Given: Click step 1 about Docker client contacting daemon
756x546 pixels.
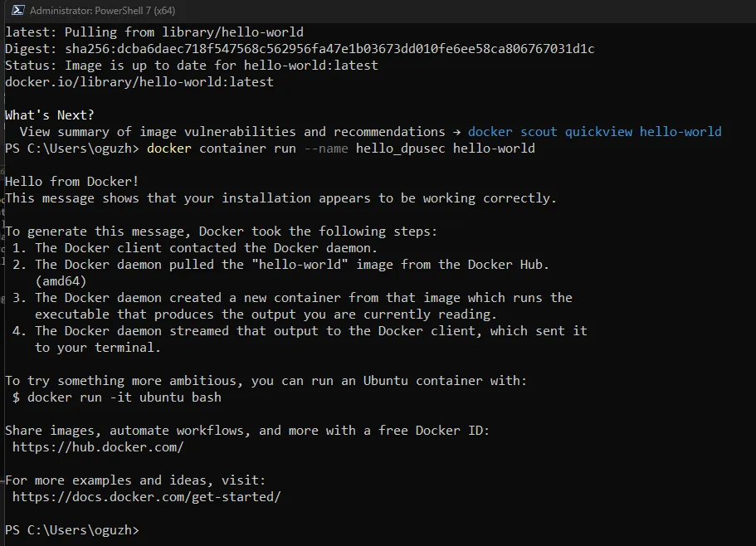Looking at the screenshot, I should [195, 248].
